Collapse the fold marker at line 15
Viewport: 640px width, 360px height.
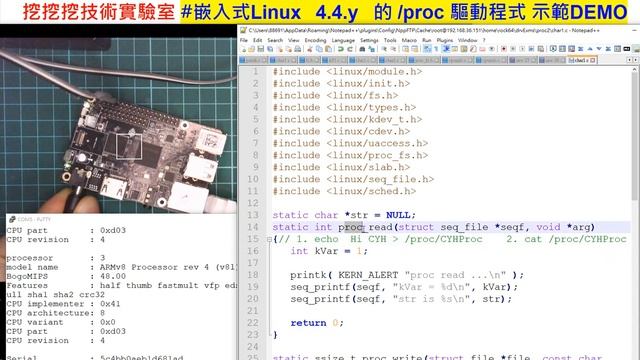pos(269,239)
